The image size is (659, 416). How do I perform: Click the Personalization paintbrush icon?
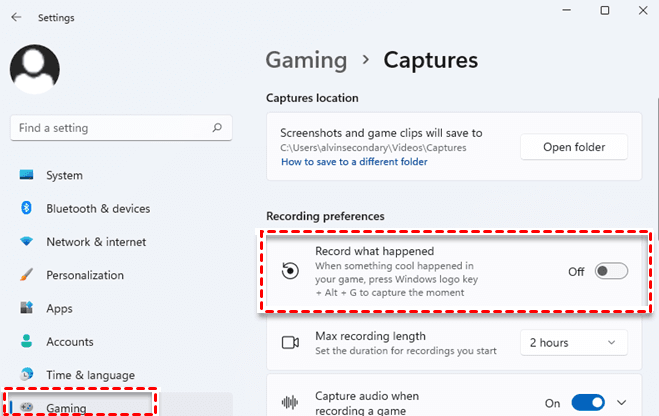[27, 275]
